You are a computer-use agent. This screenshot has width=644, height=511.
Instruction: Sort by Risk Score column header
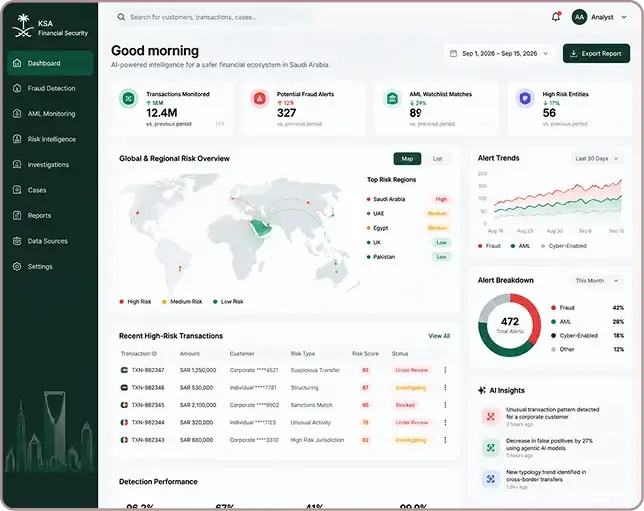(365, 354)
